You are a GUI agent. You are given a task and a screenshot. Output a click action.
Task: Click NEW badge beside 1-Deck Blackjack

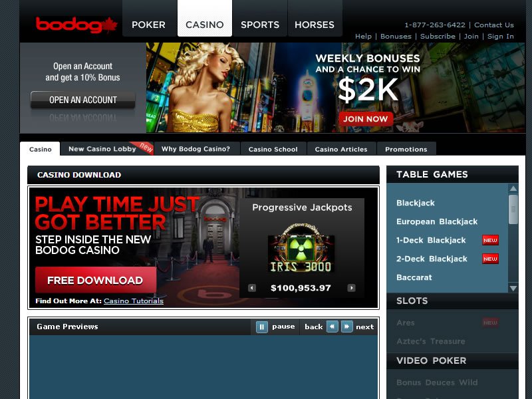(490, 240)
